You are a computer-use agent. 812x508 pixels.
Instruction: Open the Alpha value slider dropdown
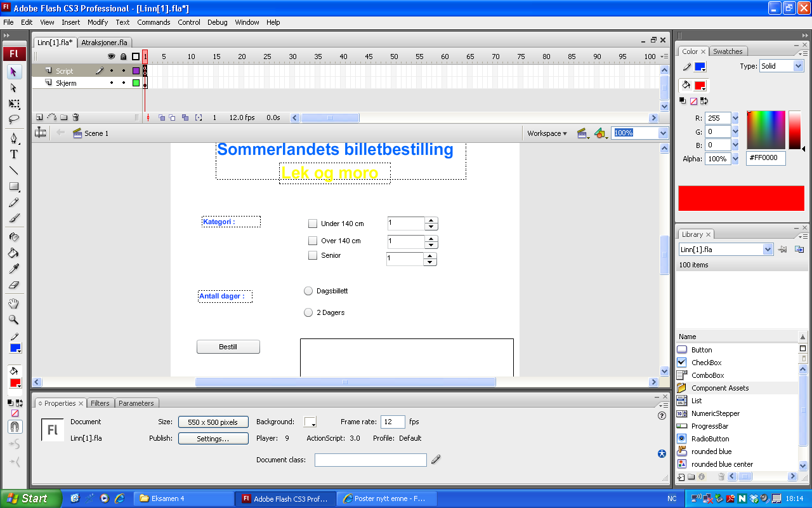coord(735,159)
